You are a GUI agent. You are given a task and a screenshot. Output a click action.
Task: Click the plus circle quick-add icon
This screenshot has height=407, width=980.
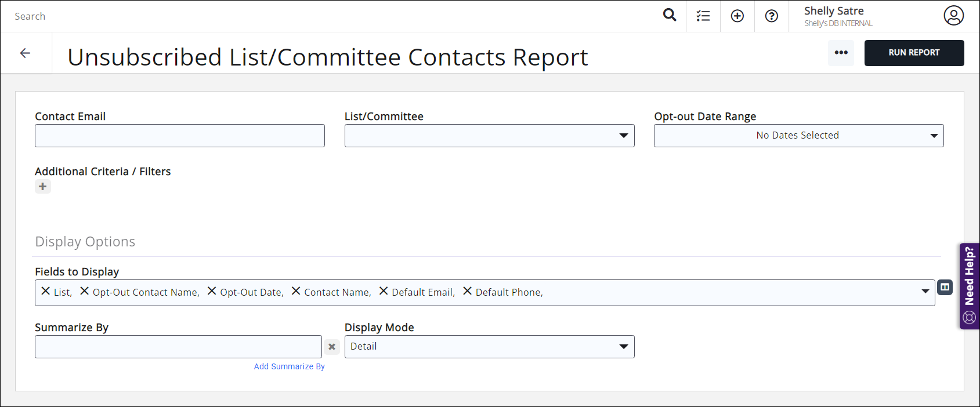click(x=737, y=16)
